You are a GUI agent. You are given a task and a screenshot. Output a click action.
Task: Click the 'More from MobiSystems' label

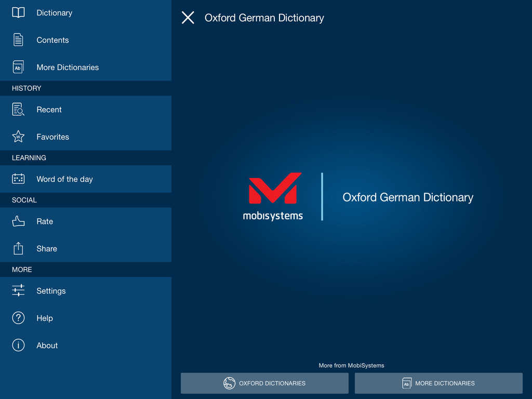[352, 365]
